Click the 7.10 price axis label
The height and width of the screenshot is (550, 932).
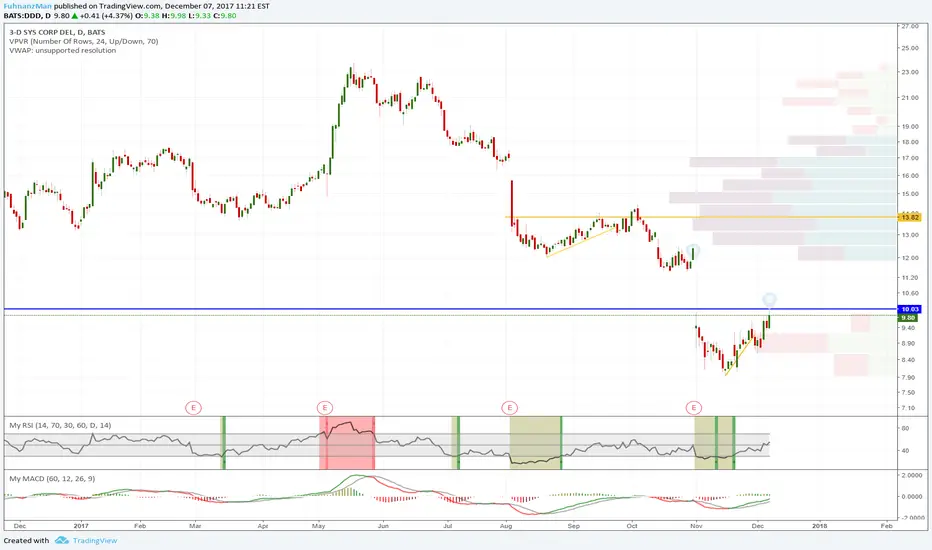(x=908, y=407)
